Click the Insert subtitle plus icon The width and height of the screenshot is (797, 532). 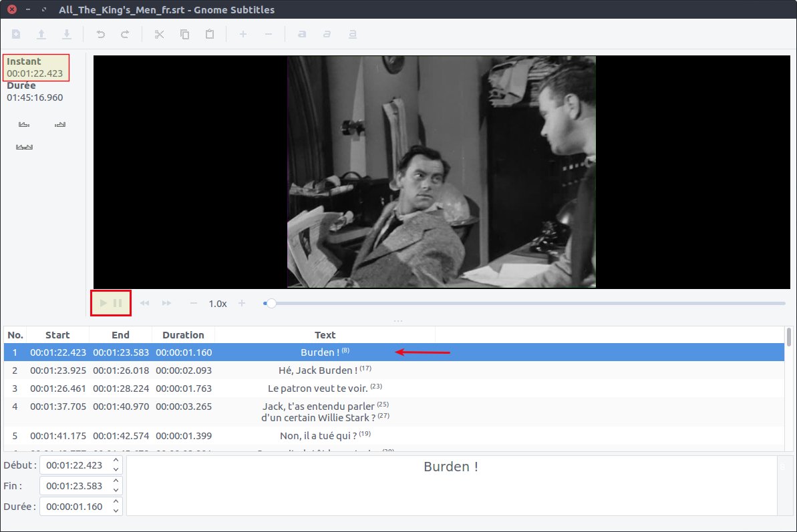pos(243,34)
